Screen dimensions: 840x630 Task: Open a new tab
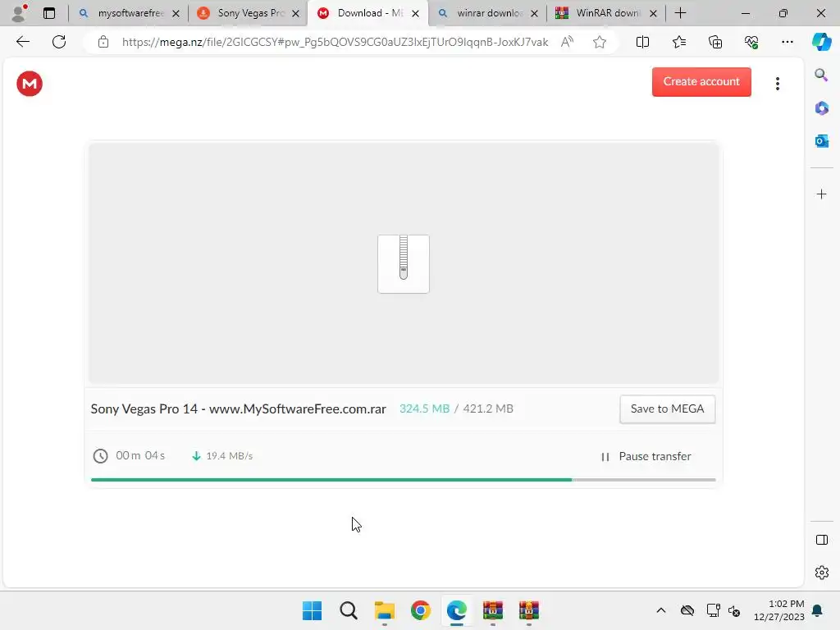680,13
